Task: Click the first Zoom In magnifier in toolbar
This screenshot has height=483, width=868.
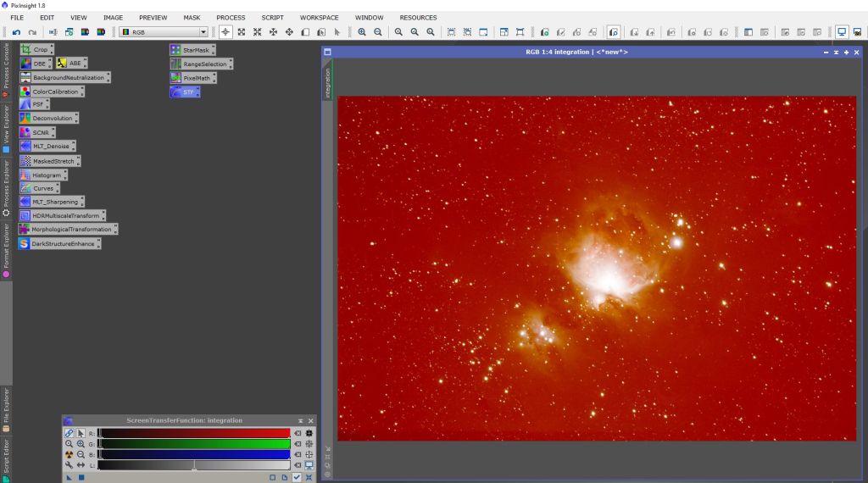Action: (x=362, y=32)
